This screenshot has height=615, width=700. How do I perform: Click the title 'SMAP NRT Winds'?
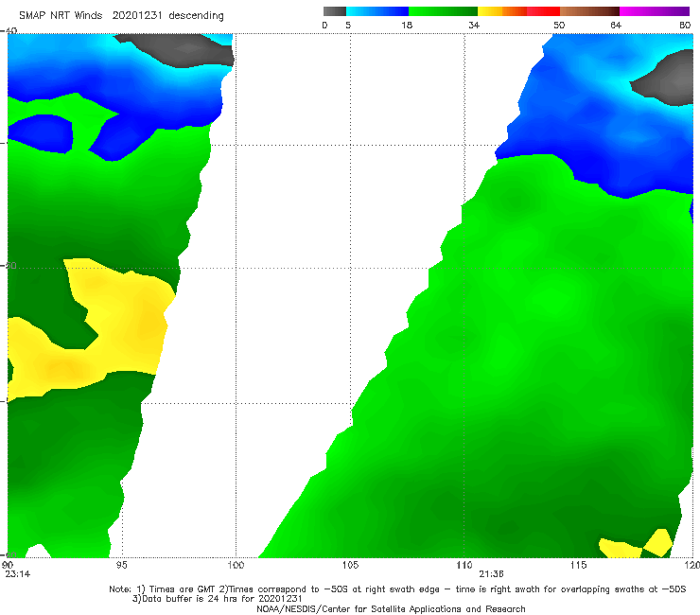(61, 16)
